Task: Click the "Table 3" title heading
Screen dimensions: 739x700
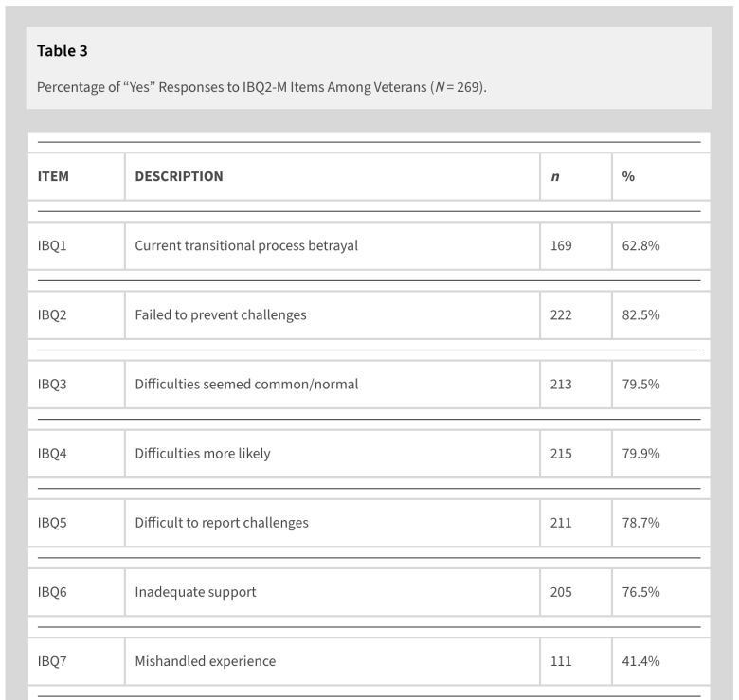Action: (63, 51)
